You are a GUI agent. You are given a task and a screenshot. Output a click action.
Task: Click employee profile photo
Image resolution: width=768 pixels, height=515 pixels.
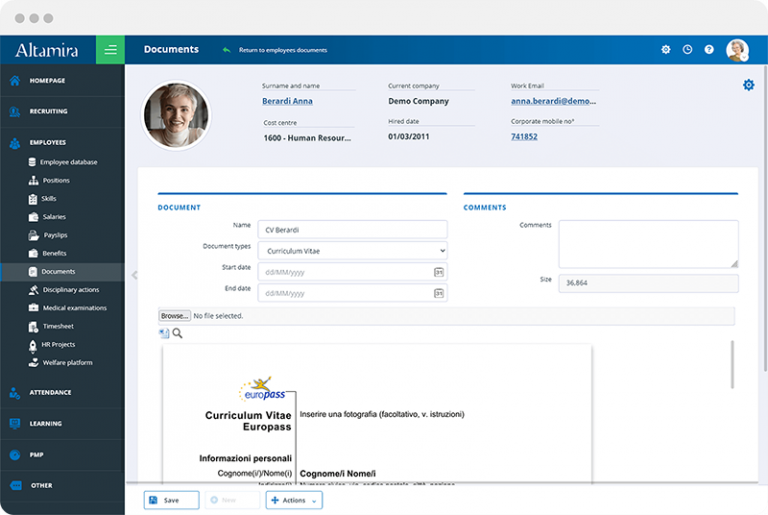click(176, 116)
